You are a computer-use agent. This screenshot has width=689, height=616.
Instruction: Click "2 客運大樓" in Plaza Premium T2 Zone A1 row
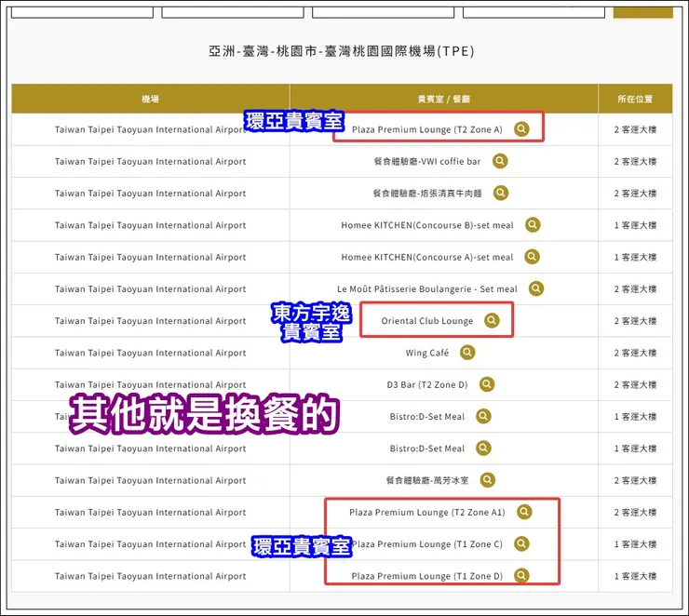tap(635, 512)
